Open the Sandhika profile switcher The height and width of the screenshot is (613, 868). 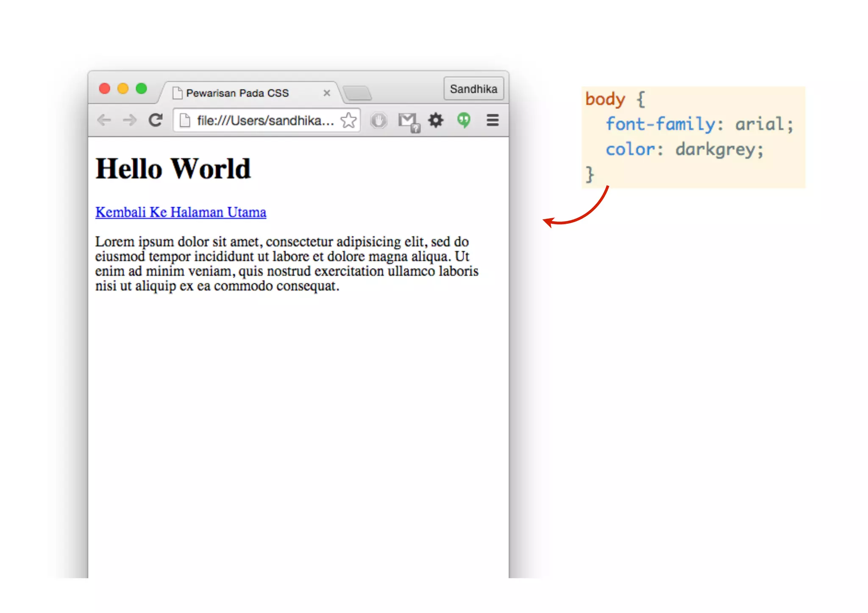pyautogui.click(x=473, y=89)
